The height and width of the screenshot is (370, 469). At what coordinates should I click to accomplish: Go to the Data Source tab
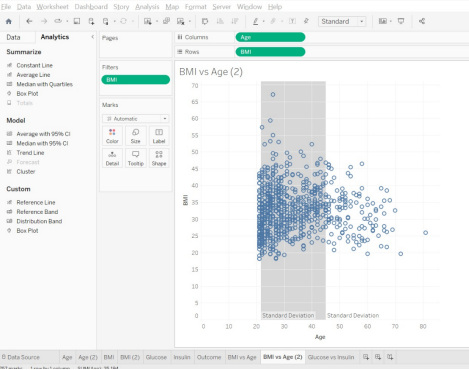tap(21, 357)
